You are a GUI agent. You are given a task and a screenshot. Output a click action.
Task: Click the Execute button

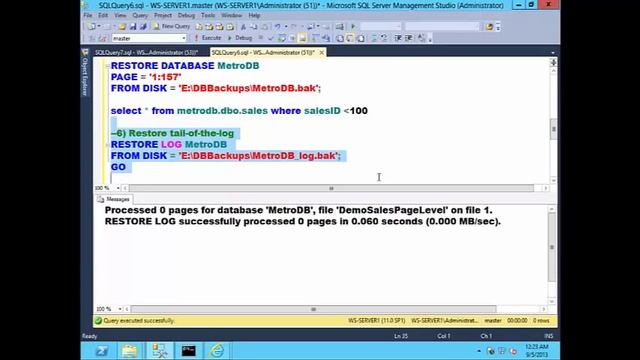pyautogui.click(x=207, y=38)
